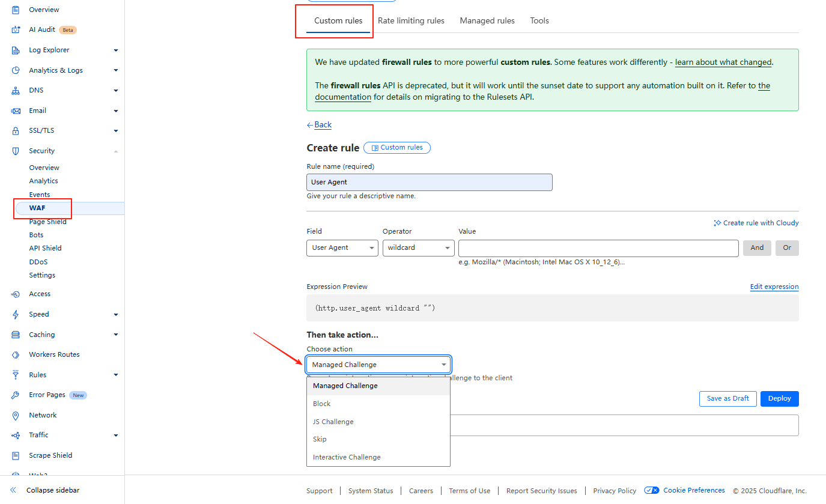The image size is (826, 504).
Task: Click the Create rule with Cloudy sparkle icon
Action: [x=717, y=222]
